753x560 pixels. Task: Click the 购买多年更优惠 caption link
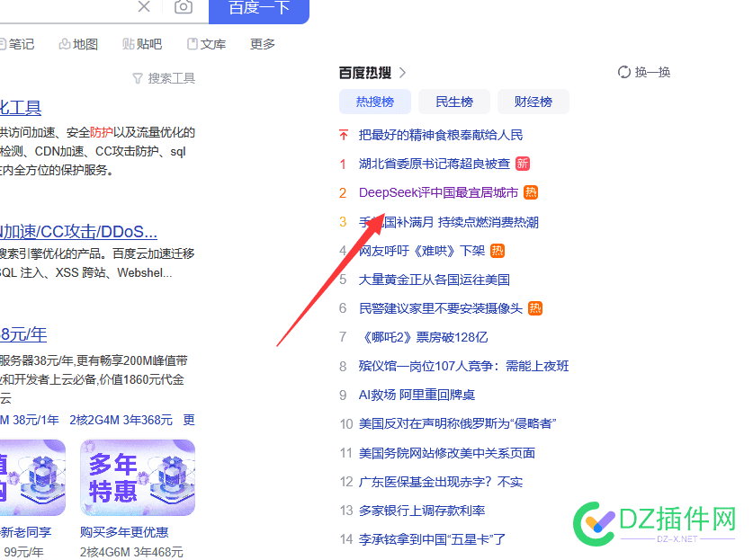pos(124,532)
